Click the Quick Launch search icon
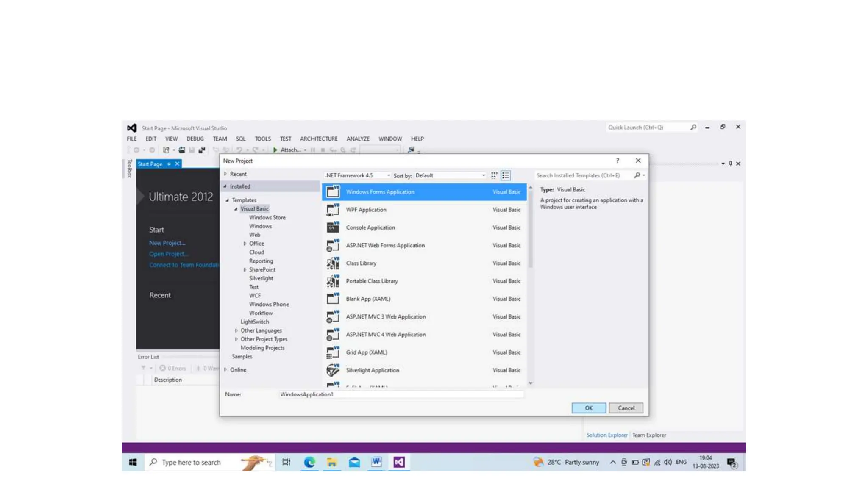868x488 pixels. point(693,127)
